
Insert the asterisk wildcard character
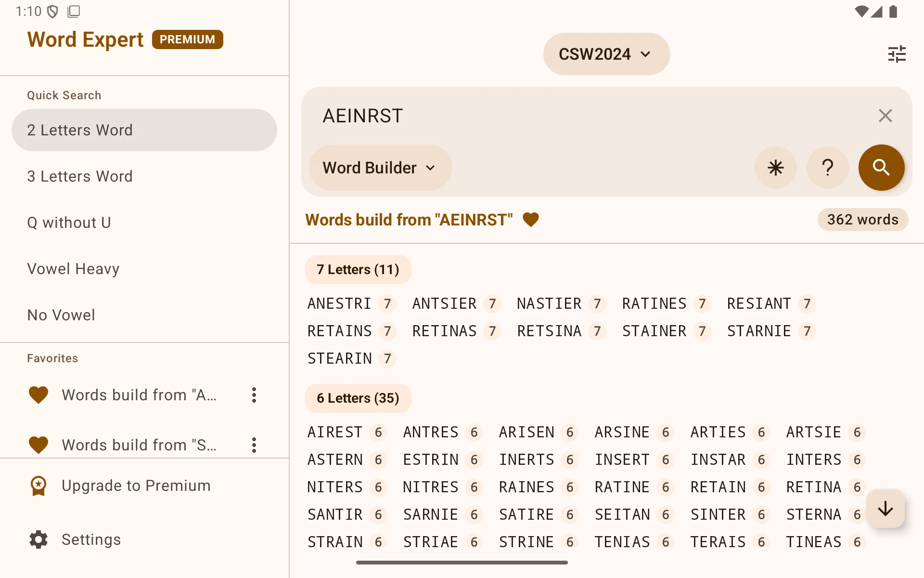point(775,168)
